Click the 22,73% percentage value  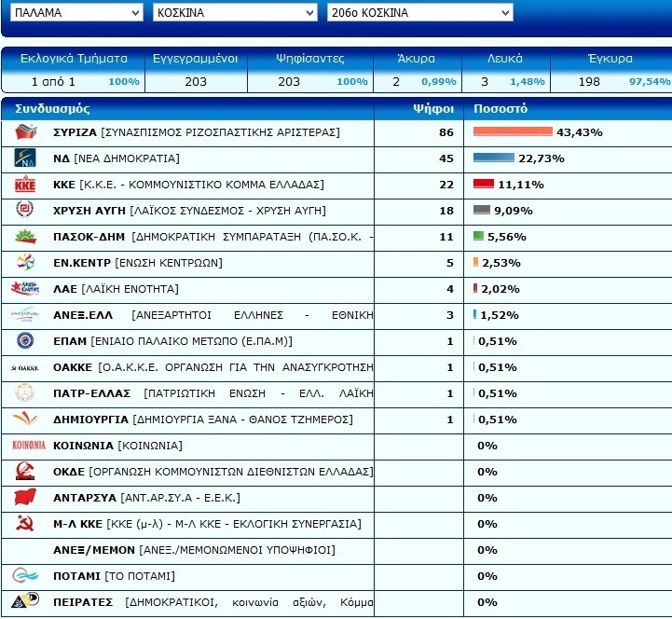click(x=542, y=158)
